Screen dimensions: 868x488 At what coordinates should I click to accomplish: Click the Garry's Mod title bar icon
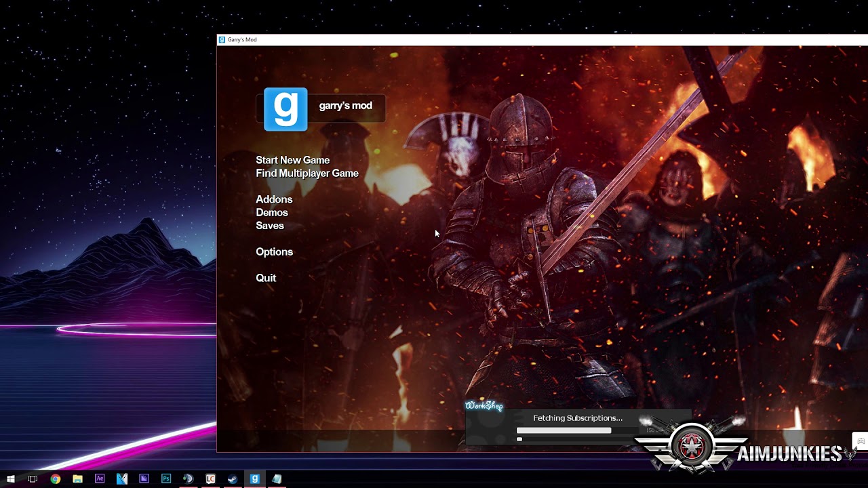(222, 40)
